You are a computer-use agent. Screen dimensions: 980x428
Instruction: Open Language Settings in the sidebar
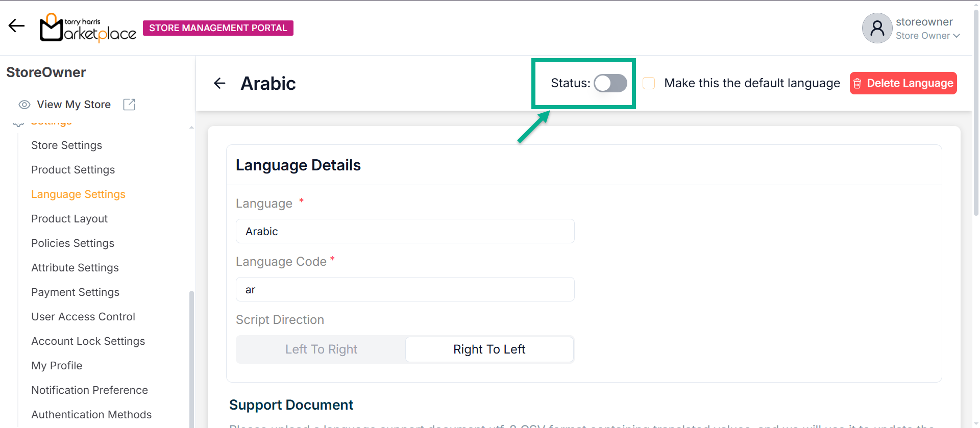(x=78, y=194)
